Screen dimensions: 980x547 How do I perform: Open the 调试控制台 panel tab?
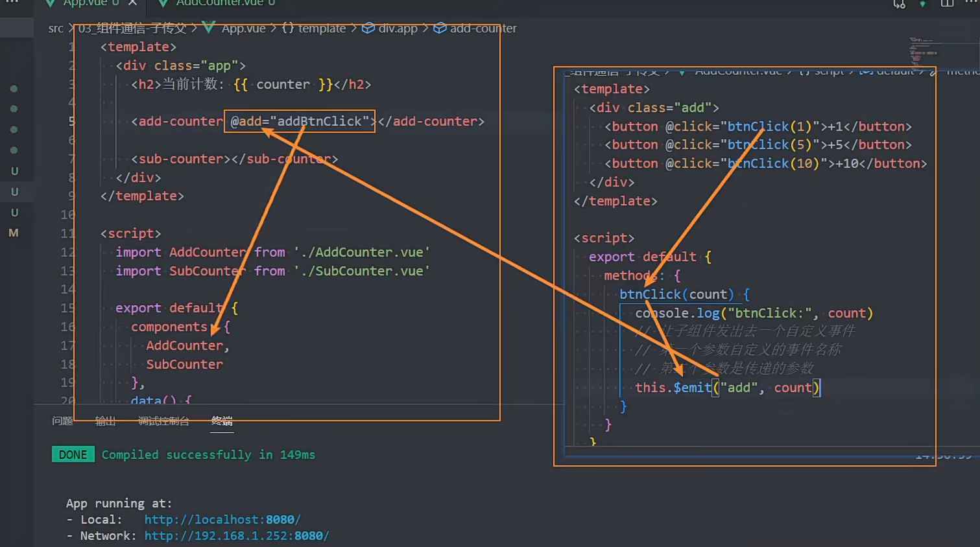pyautogui.click(x=163, y=421)
